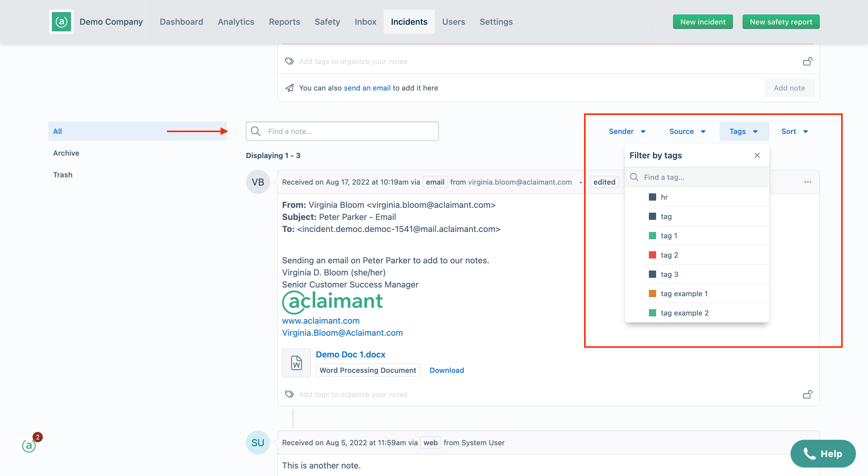Click Virginia.Bloom@Aclaimant.com email link
Viewport: 868px width, 476px height.
[342, 333]
